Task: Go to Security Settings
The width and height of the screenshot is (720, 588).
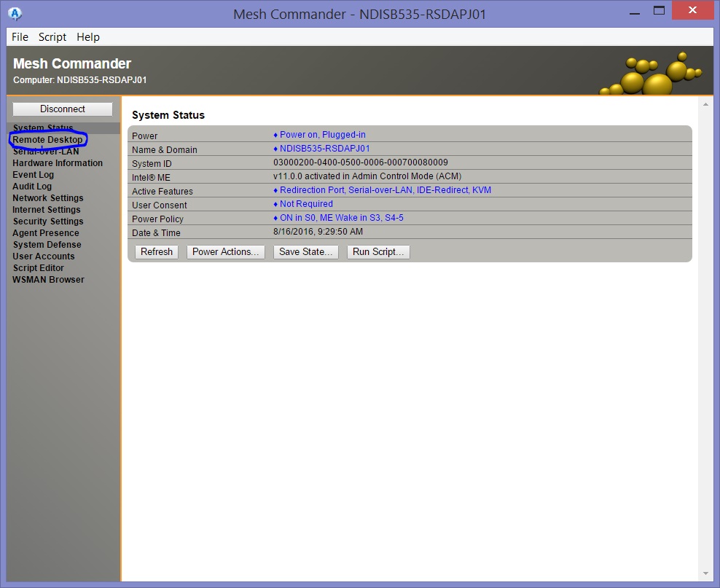Action: [48, 222]
